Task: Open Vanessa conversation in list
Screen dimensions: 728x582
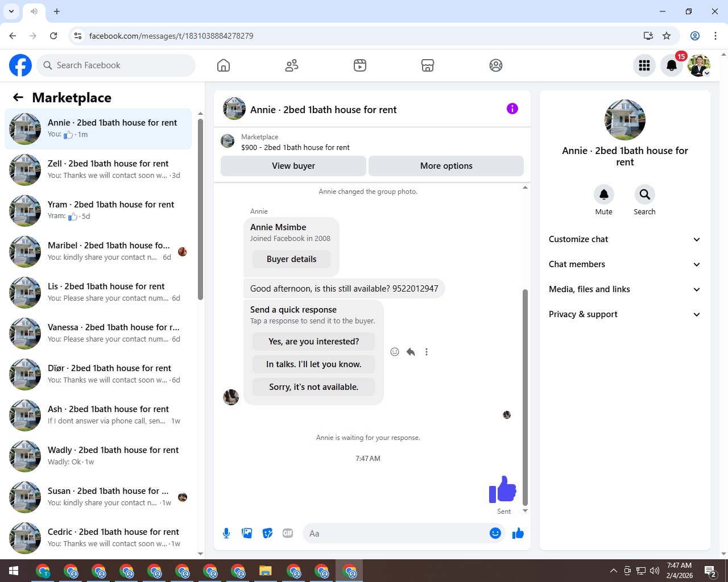Action: (98, 334)
